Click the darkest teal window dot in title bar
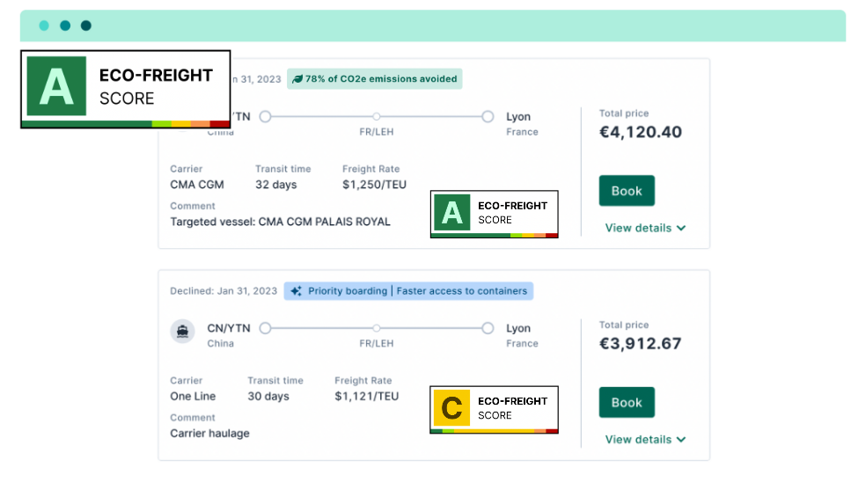851x504 pixels. coord(85,26)
